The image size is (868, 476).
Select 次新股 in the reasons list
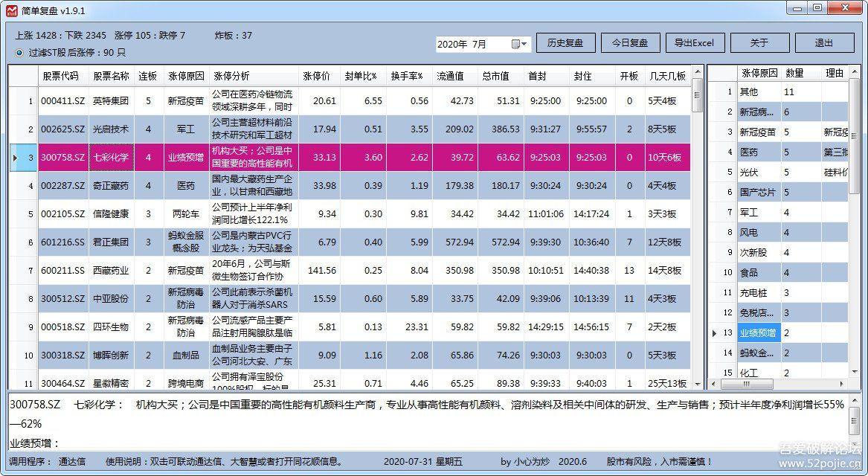pyautogui.click(x=759, y=252)
